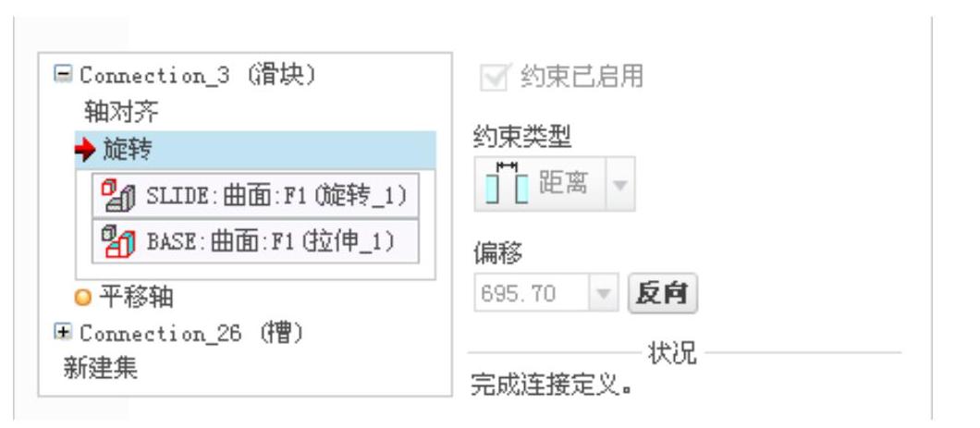Select the 轴对齐 constraint entry
This screenshot has height=428, width=980.
[x=122, y=113]
